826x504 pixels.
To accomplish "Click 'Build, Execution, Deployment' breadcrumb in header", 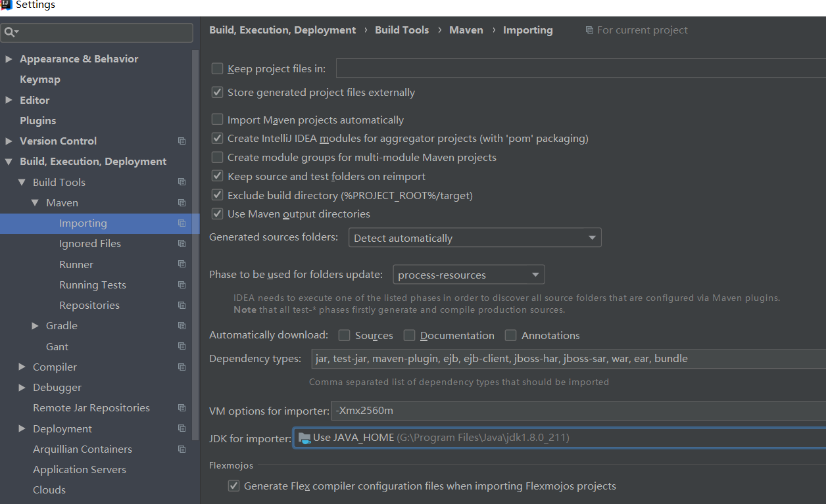I will (x=283, y=30).
